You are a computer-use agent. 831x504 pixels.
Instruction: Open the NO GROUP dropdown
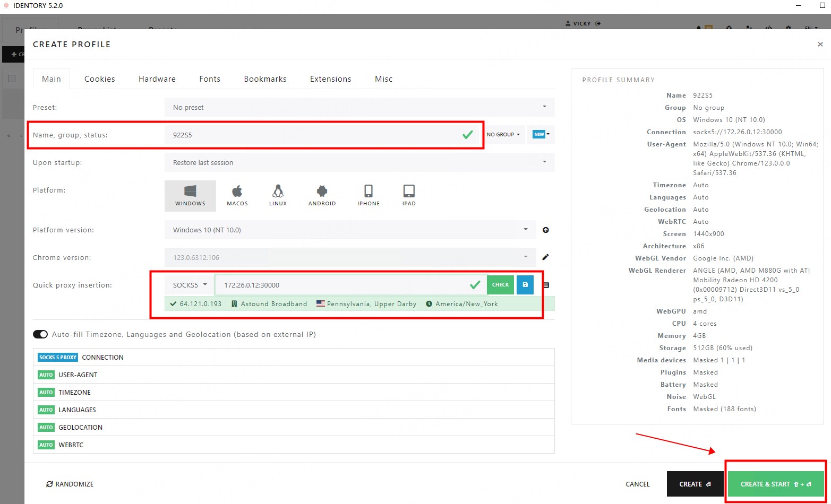[x=503, y=135]
